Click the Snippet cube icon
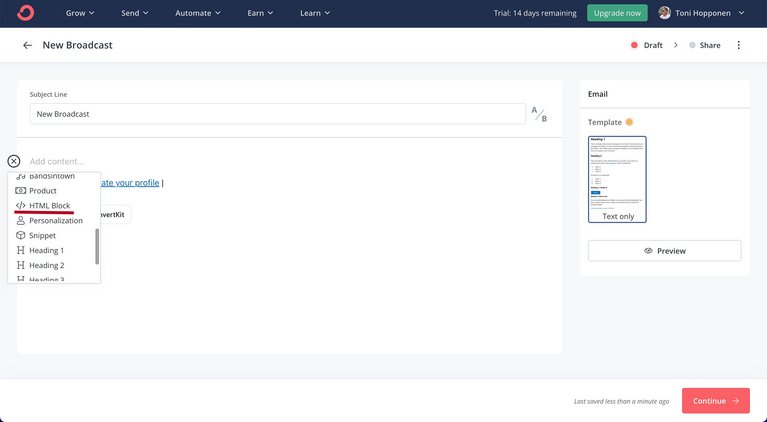Image resolution: width=767 pixels, height=422 pixels. tap(21, 235)
